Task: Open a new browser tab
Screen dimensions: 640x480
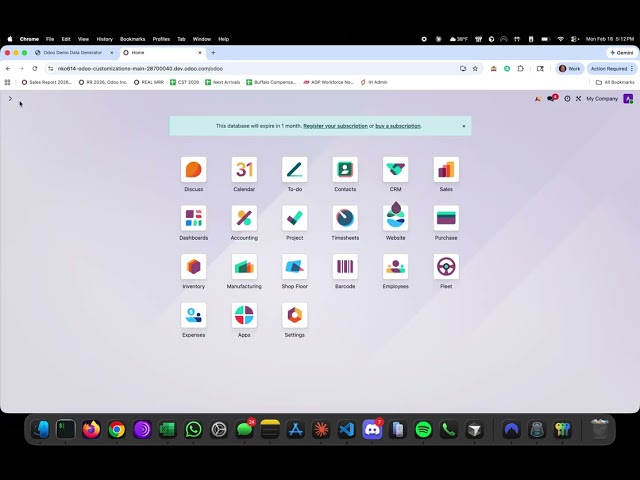Action: [213, 53]
